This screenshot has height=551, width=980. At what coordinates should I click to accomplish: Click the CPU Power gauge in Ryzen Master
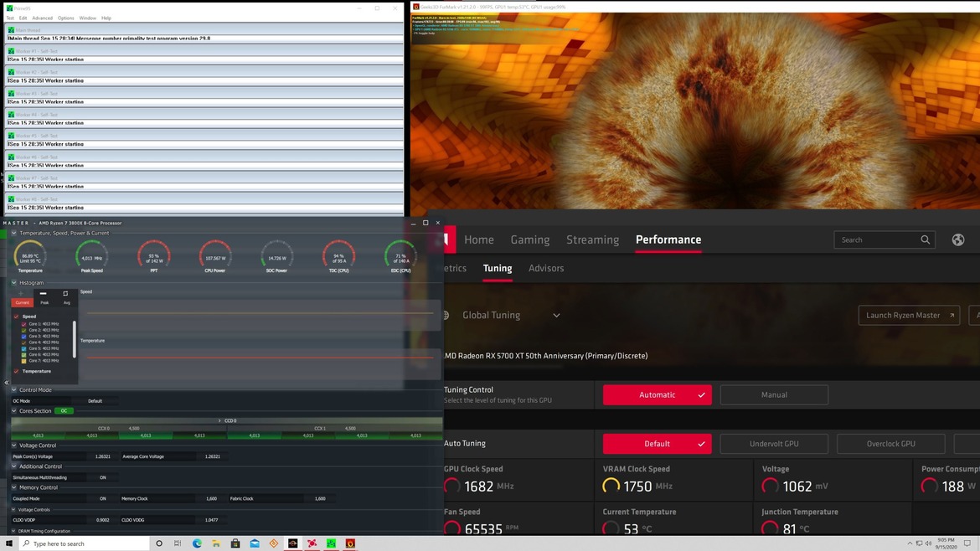[x=215, y=256]
